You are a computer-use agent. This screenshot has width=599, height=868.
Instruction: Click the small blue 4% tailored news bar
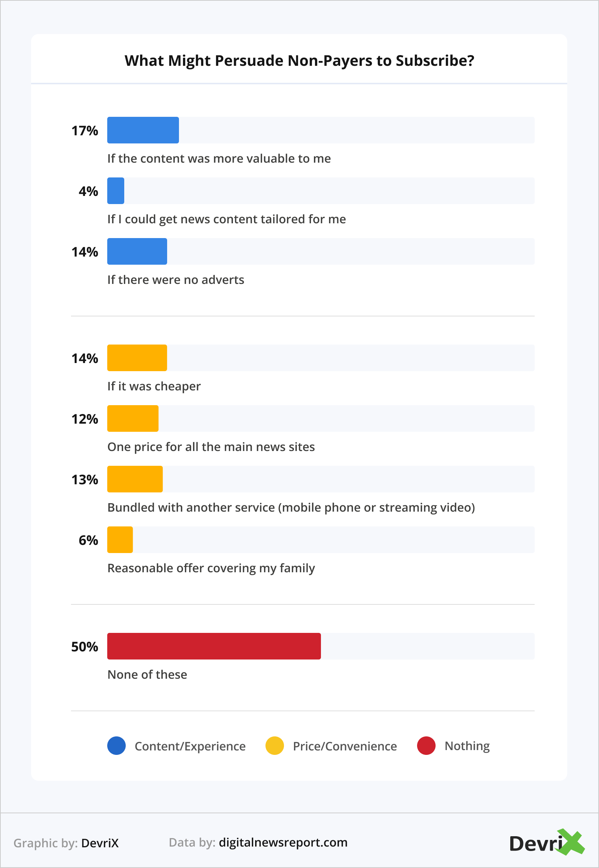116,191
